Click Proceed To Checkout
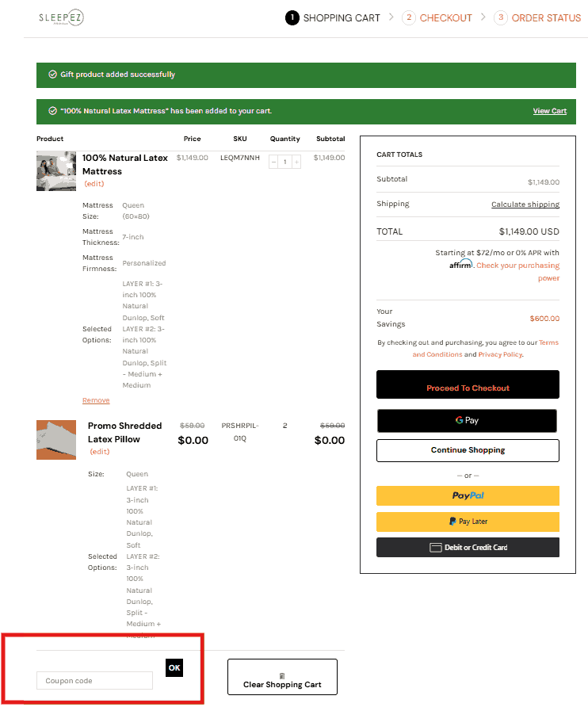The image size is (588, 711). 468,388
